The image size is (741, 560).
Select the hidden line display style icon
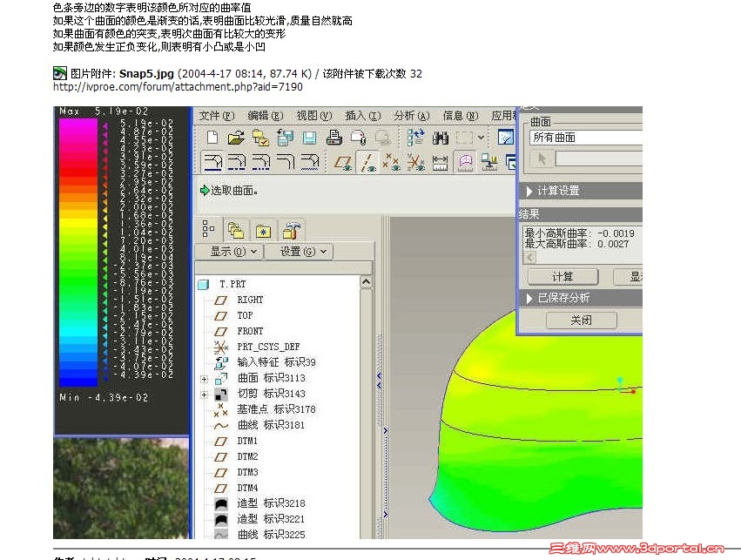pos(237,162)
